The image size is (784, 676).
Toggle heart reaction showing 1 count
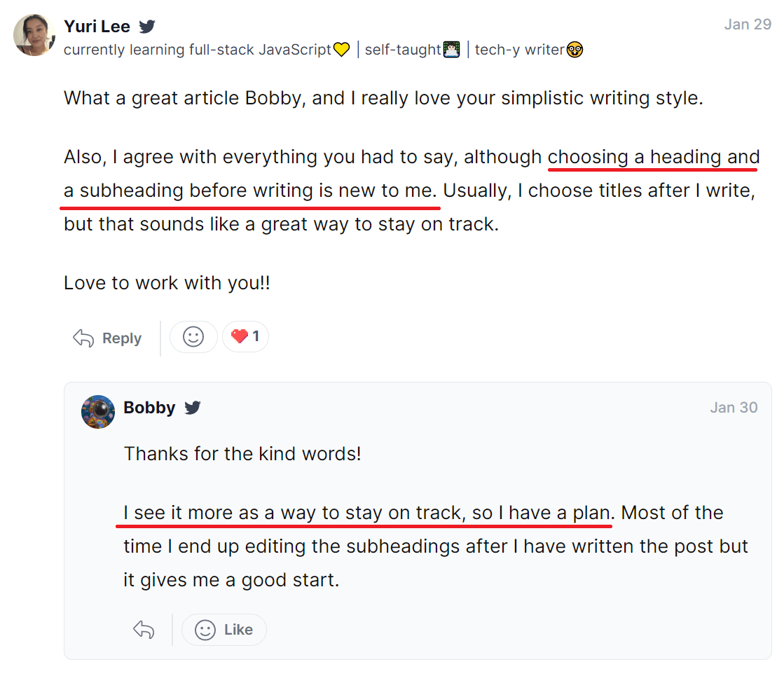point(245,337)
